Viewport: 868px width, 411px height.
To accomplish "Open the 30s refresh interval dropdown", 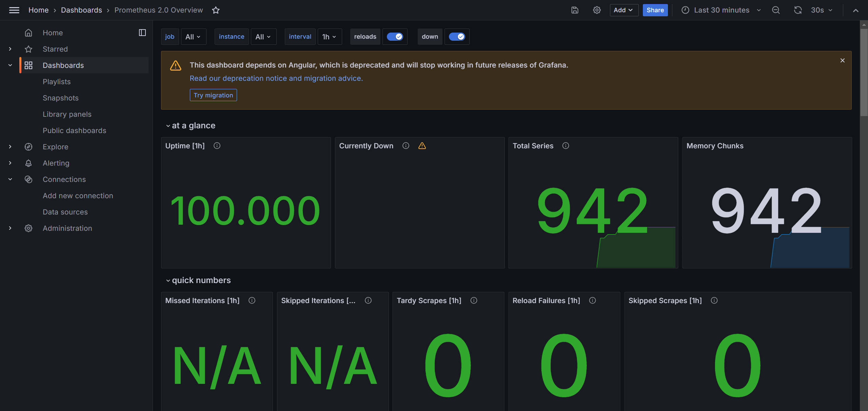I will 821,10.
